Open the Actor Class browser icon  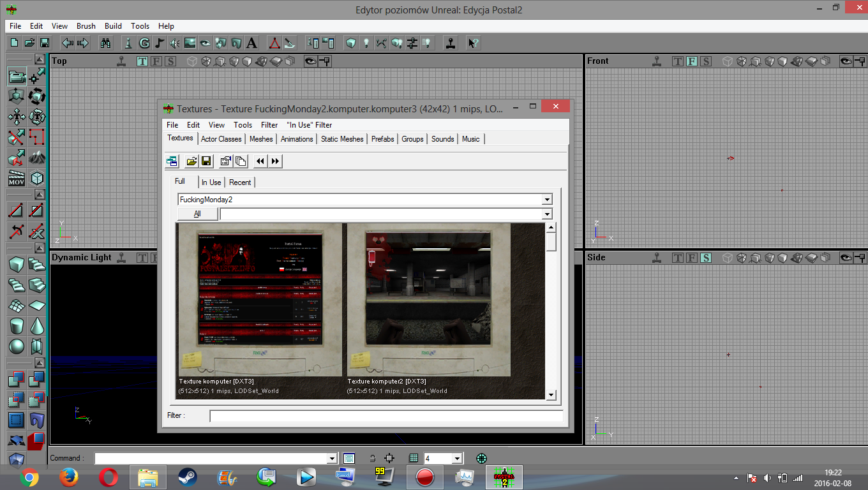pyautogui.click(x=128, y=43)
